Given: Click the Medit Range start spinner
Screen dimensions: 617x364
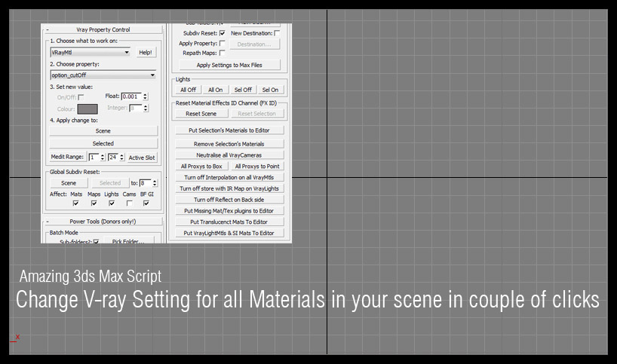Looking at the screenshot, I should pos(103,158).
